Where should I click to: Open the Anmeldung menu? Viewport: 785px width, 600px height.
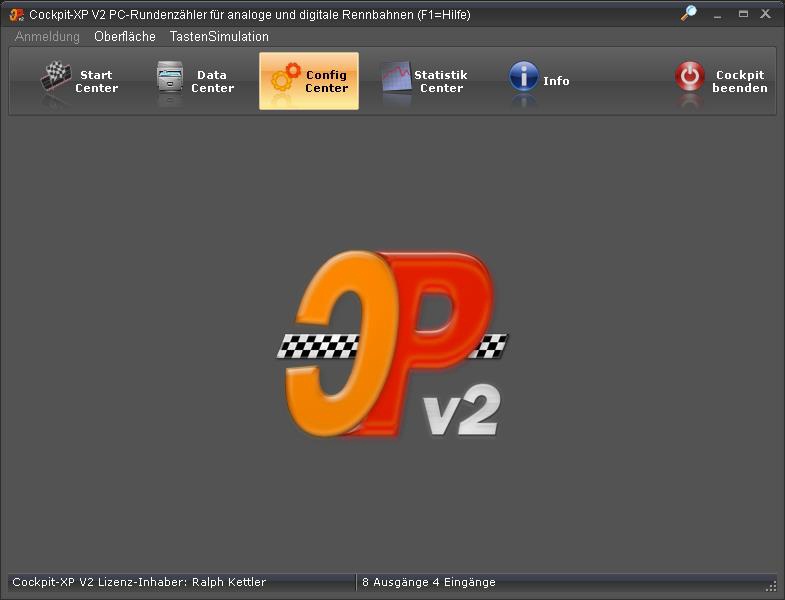47,37
